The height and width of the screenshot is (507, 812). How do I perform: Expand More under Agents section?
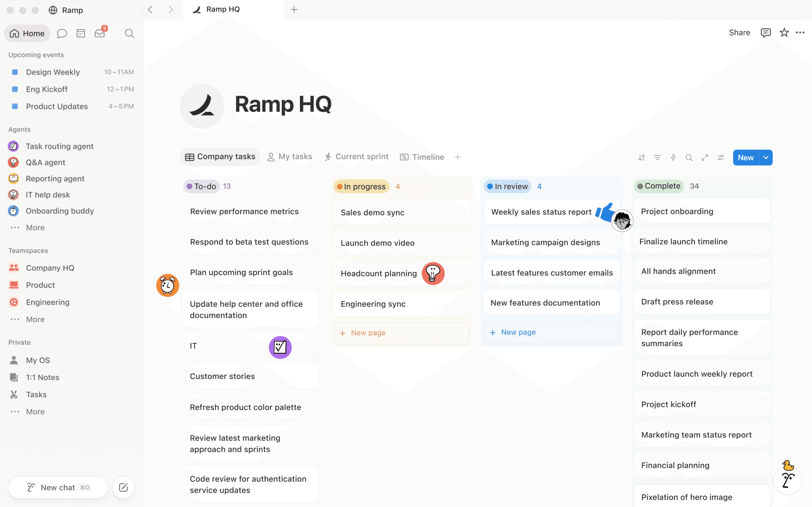pos(35,228)
